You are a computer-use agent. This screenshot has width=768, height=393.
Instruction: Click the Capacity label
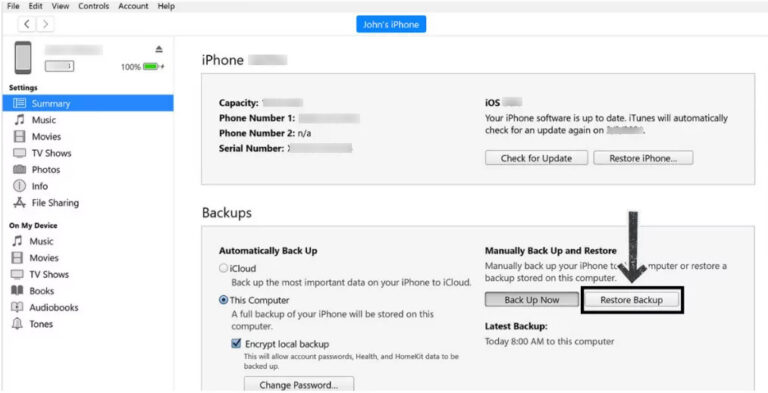tap(239, 103)
